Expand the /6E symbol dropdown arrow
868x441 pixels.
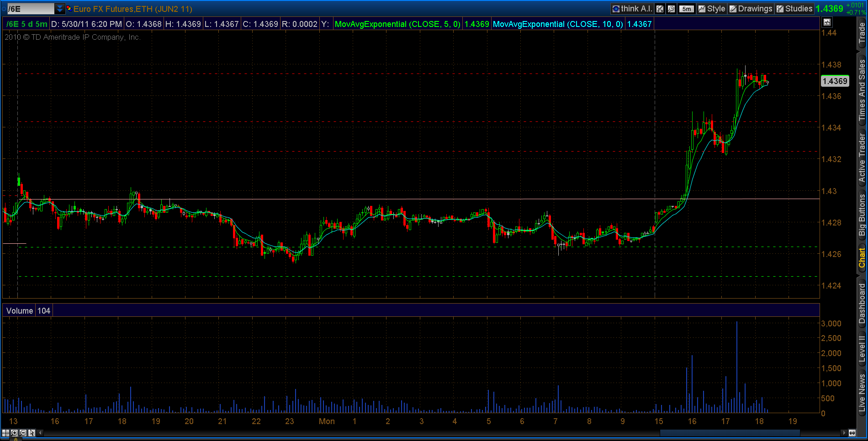point(60,9)
